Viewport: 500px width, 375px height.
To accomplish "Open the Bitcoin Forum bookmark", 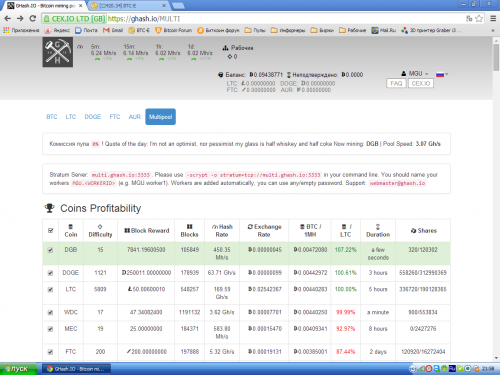I will [x=174, y=30].
